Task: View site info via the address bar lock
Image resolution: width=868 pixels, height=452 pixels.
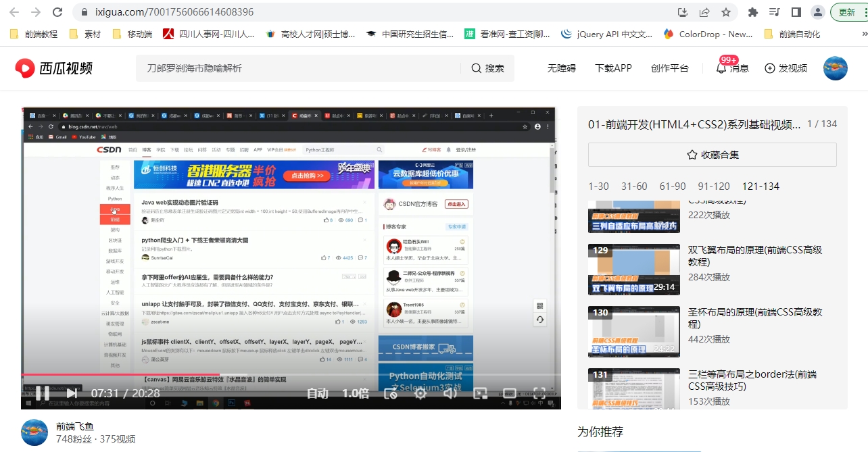Action: (85, 12)
